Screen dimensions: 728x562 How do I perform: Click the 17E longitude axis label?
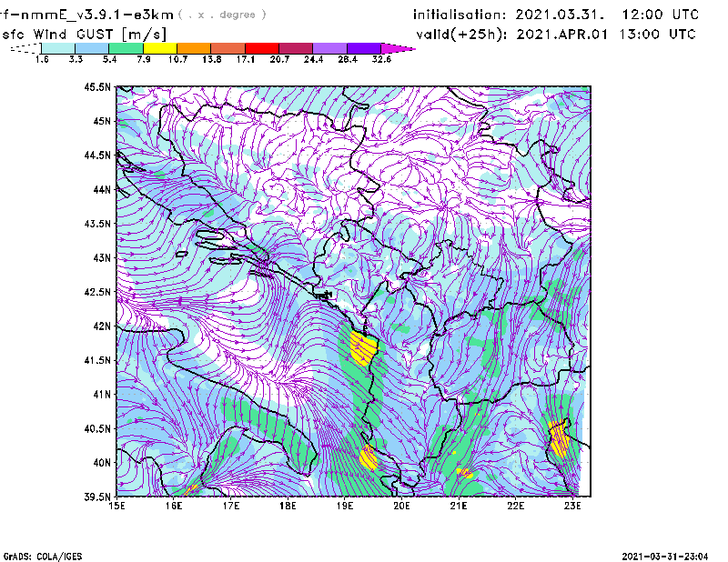point(231,506)
